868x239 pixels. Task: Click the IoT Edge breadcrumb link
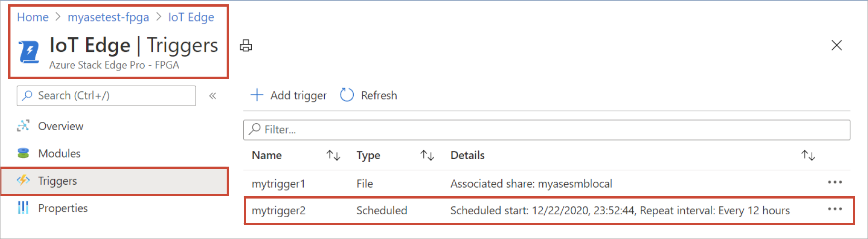tap(191, 17)
